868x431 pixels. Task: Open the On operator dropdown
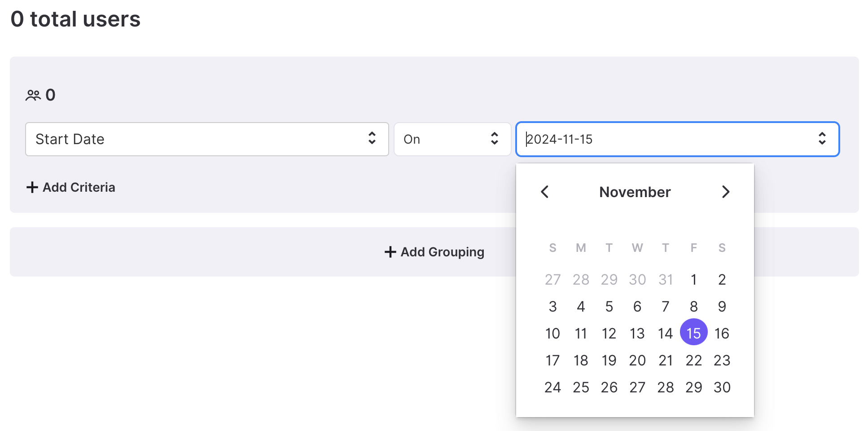452,139
